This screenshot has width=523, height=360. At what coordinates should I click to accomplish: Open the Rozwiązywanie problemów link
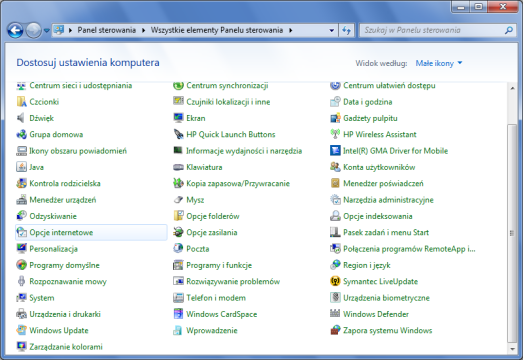click(233, 282)
